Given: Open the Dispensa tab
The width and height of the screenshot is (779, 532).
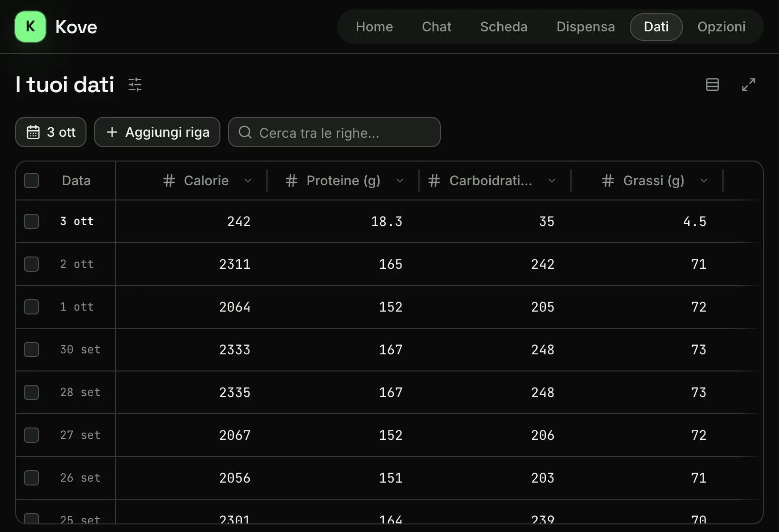Looking at the screenshot, I should coord(586,27).
